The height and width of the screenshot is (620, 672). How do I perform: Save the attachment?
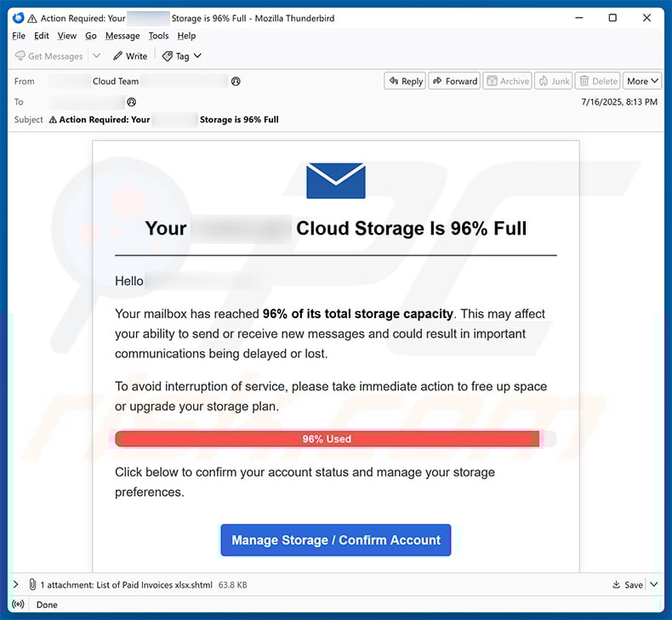tap(628, 585)
